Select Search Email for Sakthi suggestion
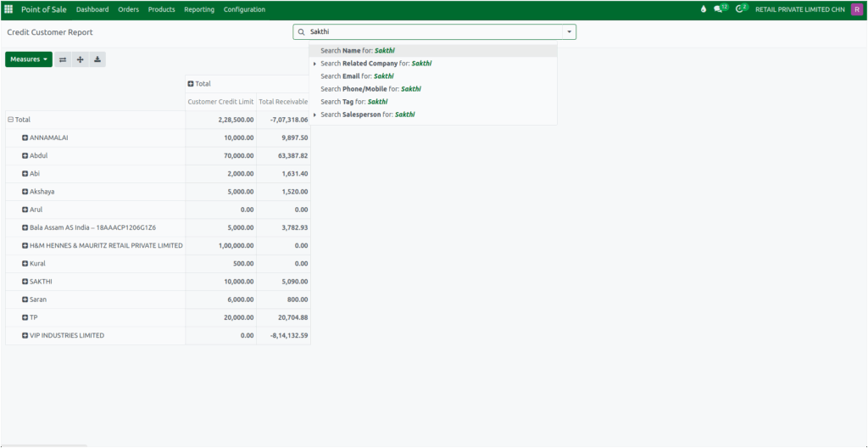 coord(433,76)
